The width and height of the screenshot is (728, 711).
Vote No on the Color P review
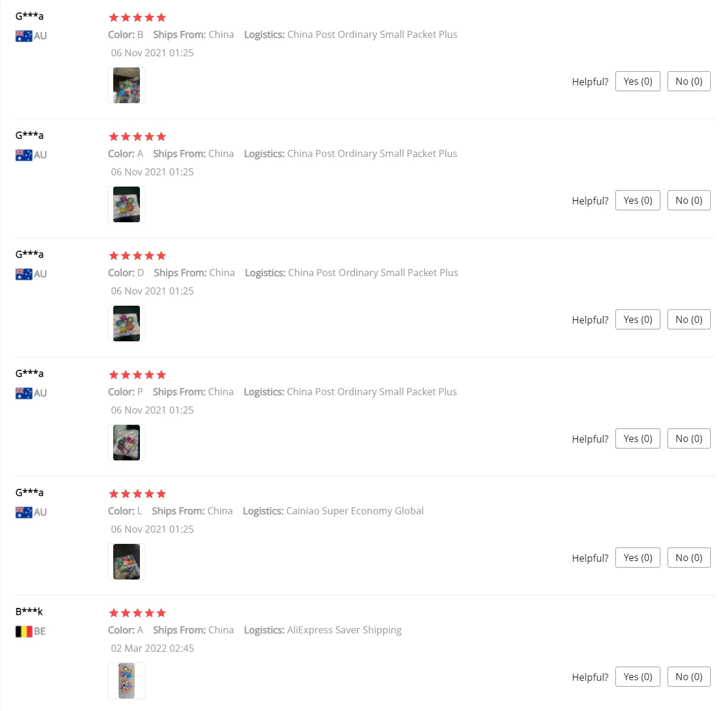coord(688,439)
